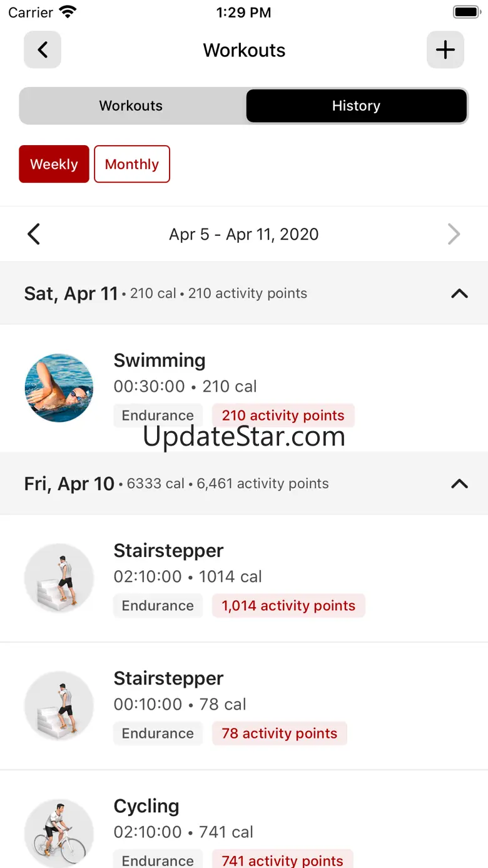Tap the Apr 5 - Apr 11, 2020 date range
The height and width of the screenshot is (868, 488).
(x=244, y=235)
